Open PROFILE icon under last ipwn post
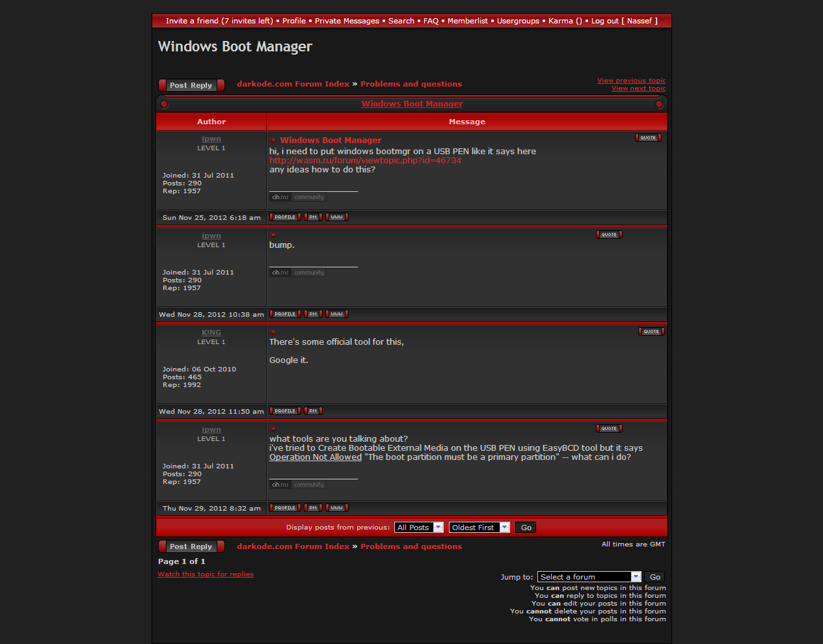The width and height of the screenshot is (823, 644). coord(285,508)
